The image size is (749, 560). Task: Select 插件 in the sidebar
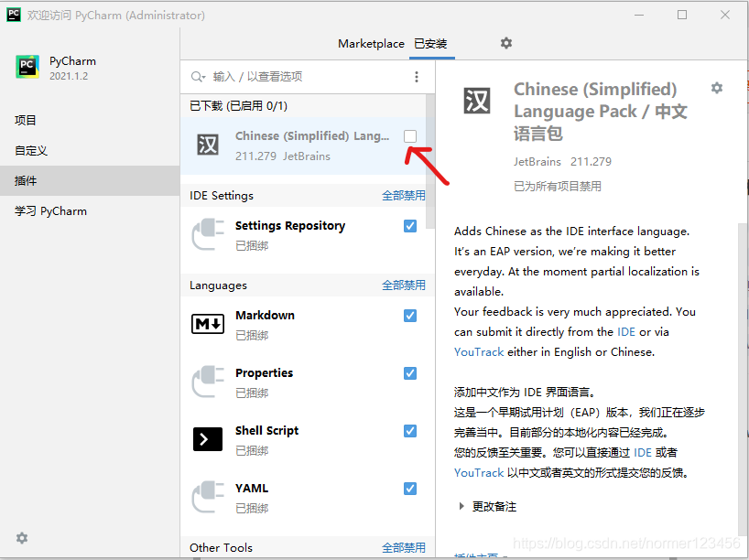[90, 181]
